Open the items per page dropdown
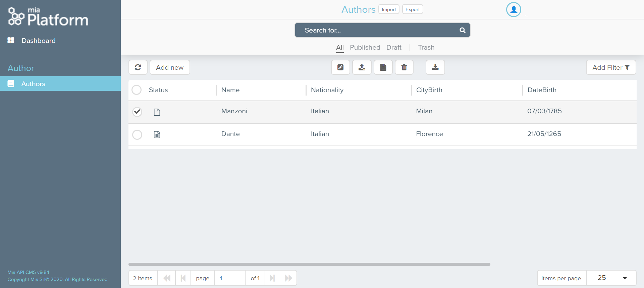The height and width of the screenshot is (288, 644). coord(611,278)
